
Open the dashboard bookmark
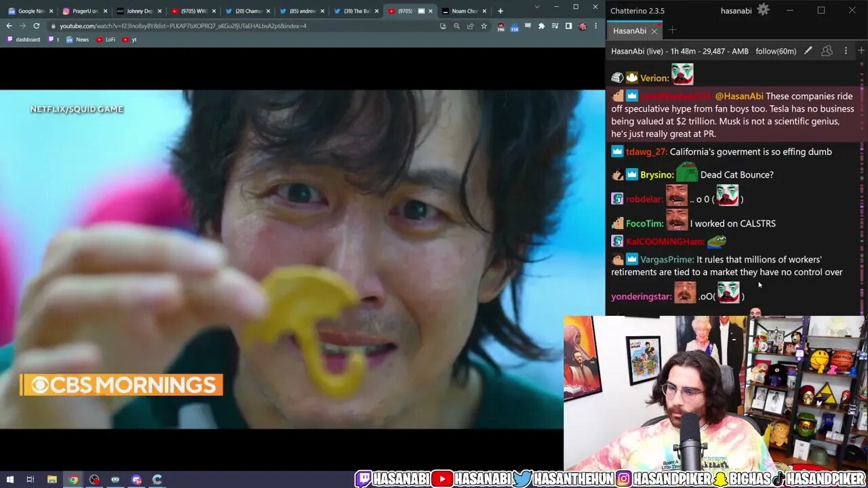click(x=23, y=39)
